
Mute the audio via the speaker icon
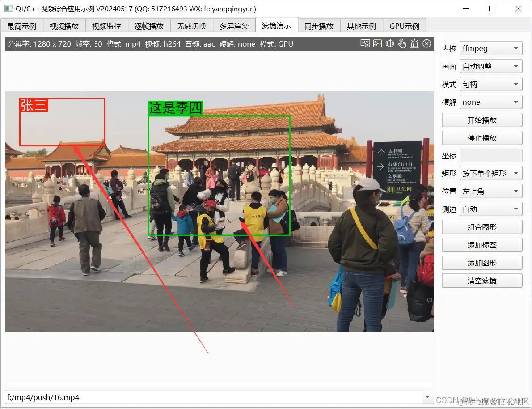tap(390, 43)
